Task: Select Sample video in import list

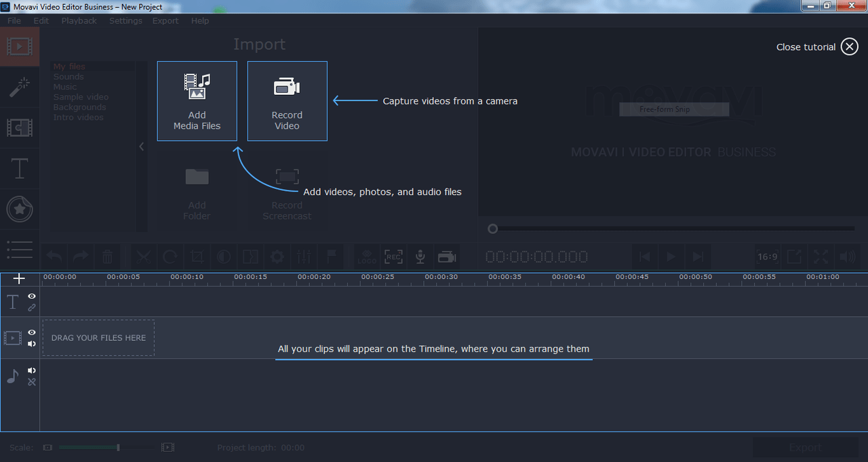Action: pyautogui.click(x=81, y=97)
